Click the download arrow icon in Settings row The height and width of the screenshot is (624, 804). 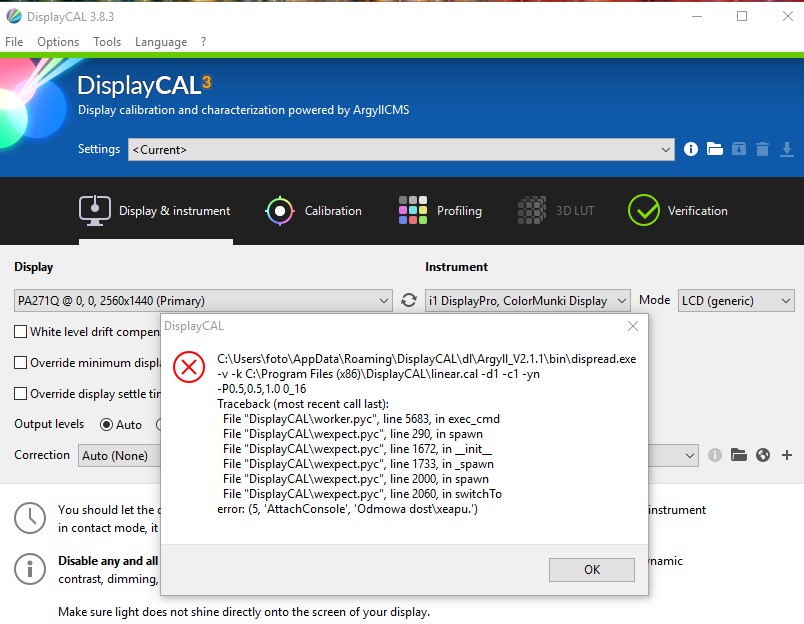pyautogui.click(x=786, y=149)
